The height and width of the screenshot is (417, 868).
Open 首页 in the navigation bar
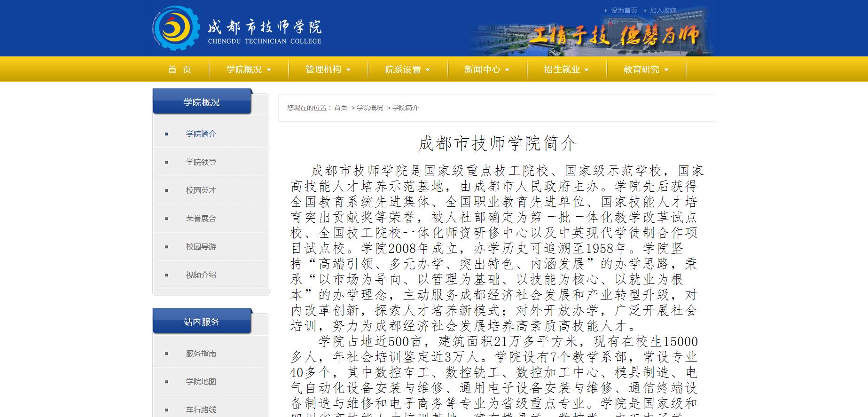pyautogui.click(x=180, y=70)
